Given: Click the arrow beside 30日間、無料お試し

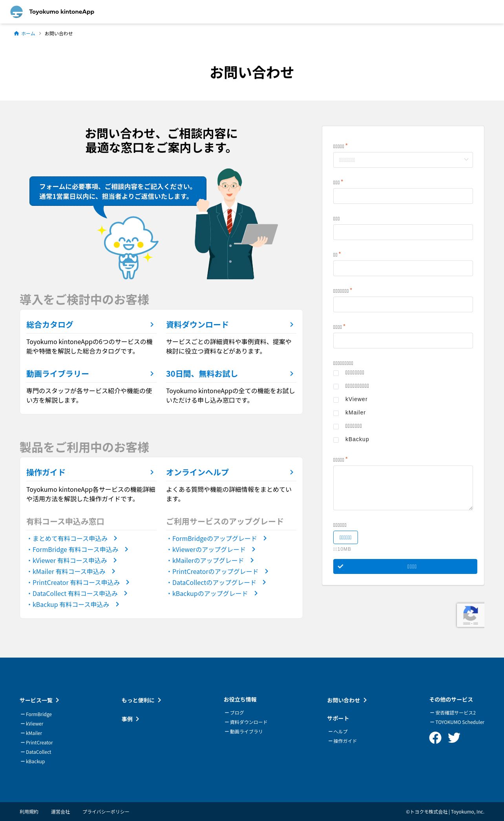Looking at the screenshot, I should (x=292, y=374).
